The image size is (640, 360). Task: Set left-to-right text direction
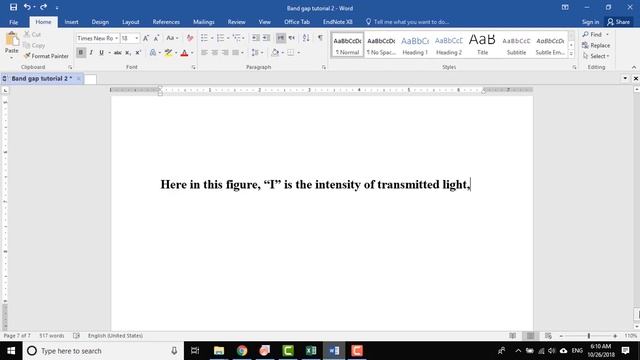[281, 38]
